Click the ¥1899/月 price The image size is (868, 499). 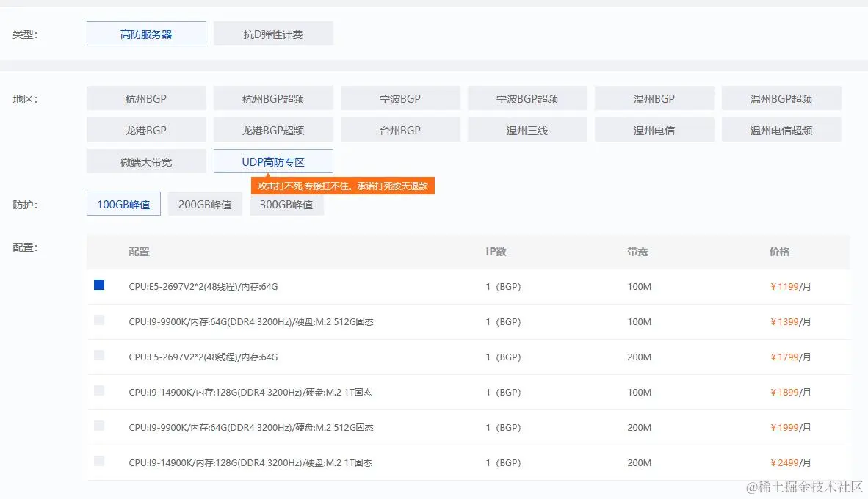click(x=790, y=393)
